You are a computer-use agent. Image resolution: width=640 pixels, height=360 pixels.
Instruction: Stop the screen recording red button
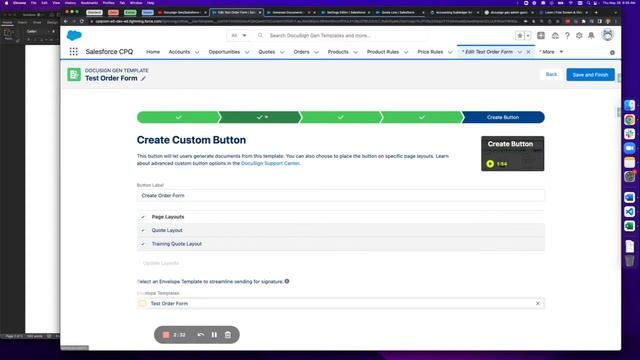166,335
